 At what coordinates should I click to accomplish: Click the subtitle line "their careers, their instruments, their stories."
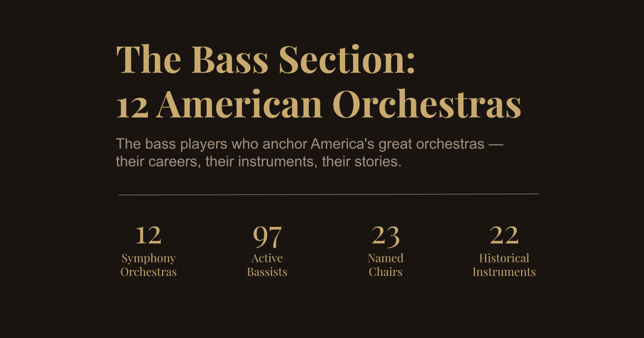[x=259, y=161]
